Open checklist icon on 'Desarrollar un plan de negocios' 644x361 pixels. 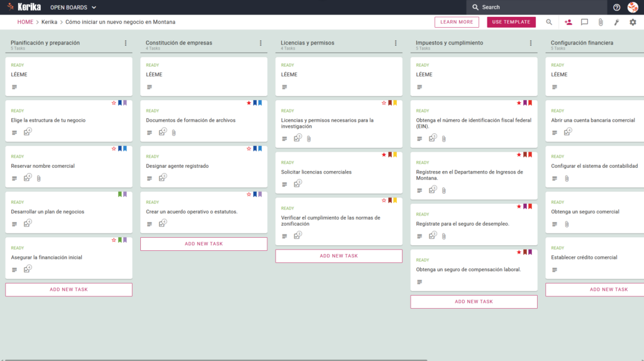tap(27, 223)
